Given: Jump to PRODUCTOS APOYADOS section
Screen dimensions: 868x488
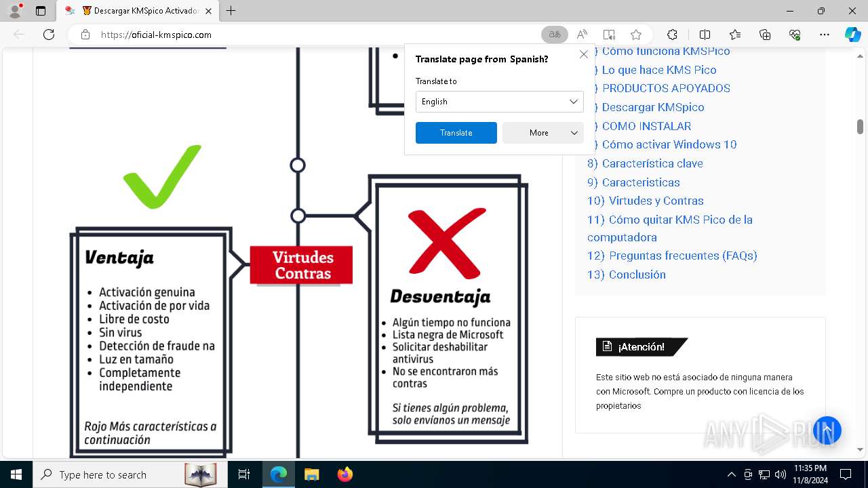Looking at the screenshot, I should (x=665, y=88).
